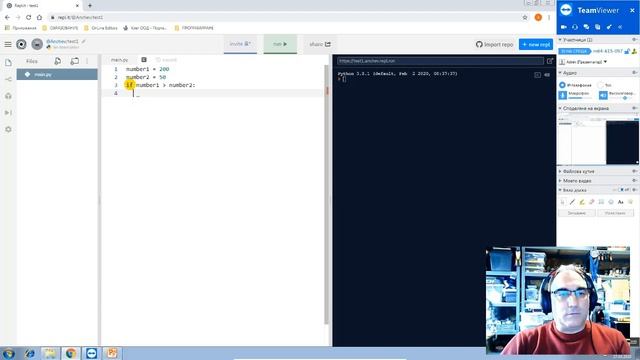Mute the speakers toggle button
The height and width of the screenshot is (360, 640).
(x=603, y=95)
